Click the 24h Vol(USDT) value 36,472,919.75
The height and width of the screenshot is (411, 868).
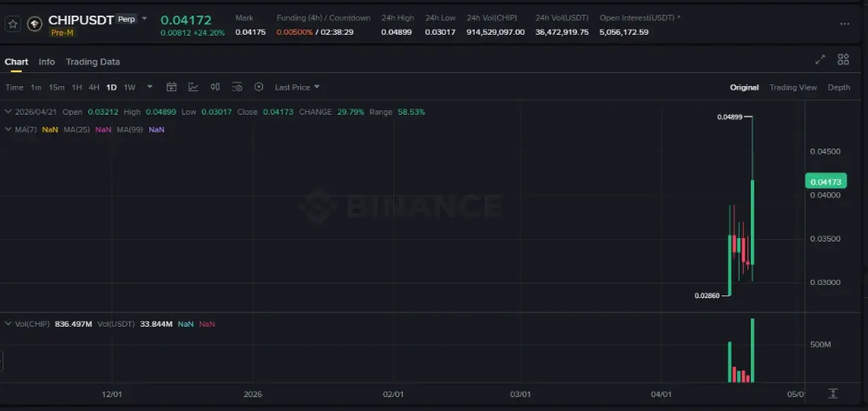coord(562,32)
